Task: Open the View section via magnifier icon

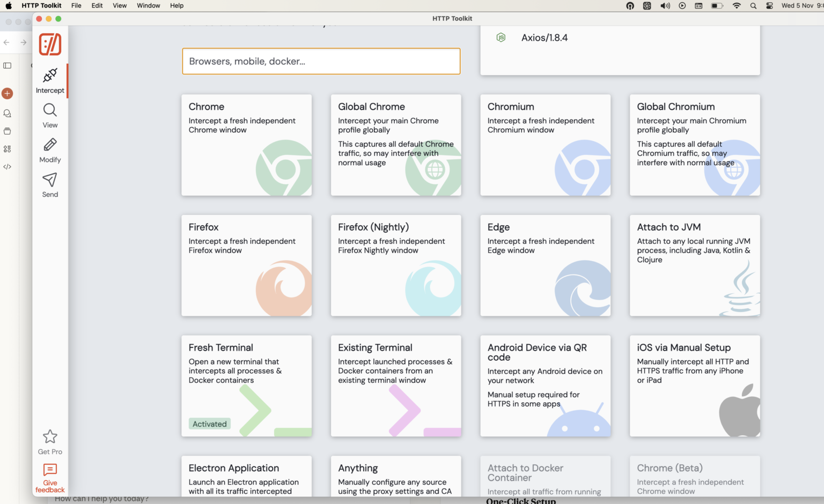Action: [49, 115]
